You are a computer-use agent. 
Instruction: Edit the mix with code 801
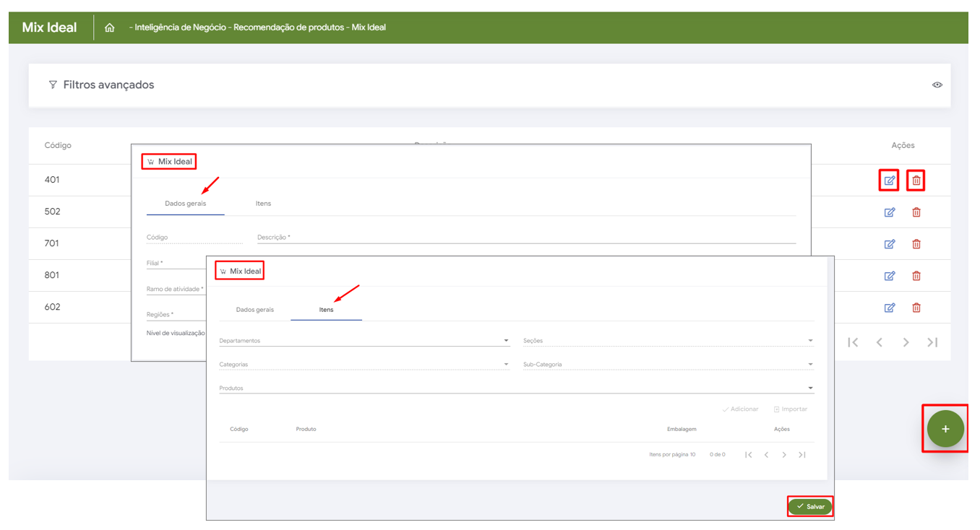tap(889, 276)
